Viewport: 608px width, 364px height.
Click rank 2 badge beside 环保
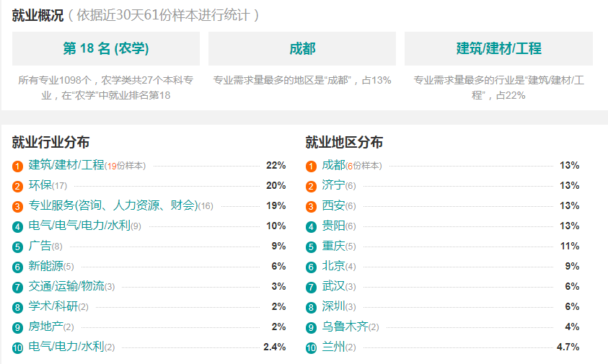click(17, 187)
